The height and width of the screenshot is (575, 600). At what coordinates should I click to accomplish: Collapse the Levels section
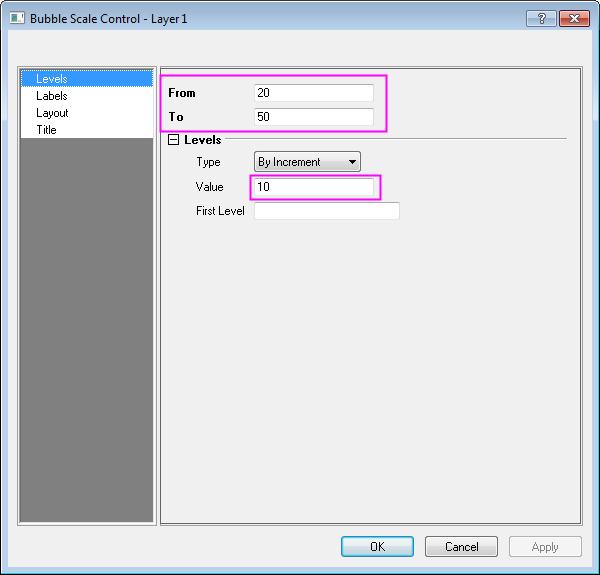(x=174, y=141)
